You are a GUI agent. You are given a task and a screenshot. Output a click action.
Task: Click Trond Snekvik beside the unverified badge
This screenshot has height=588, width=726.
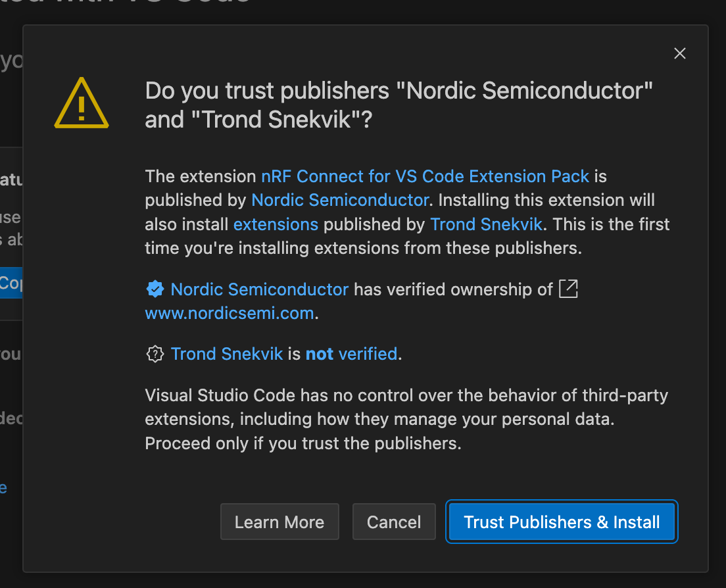tap(226, 355)
